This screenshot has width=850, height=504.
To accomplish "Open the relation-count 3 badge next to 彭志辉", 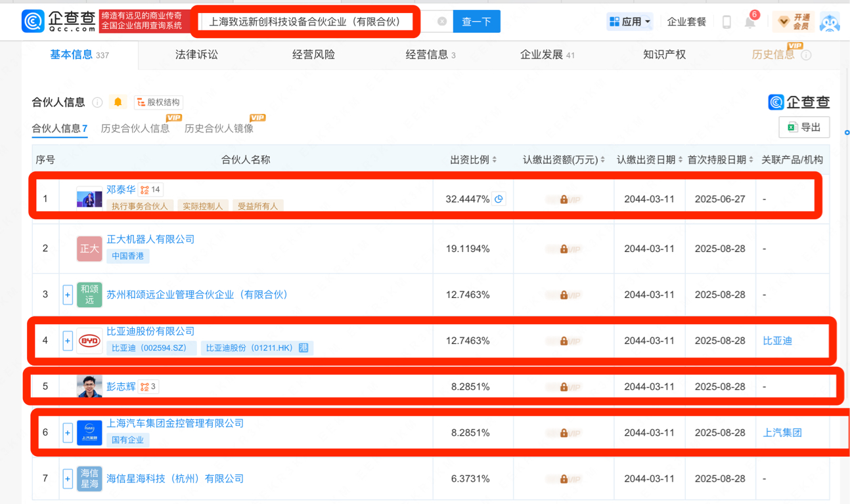I will click(148, 387).
